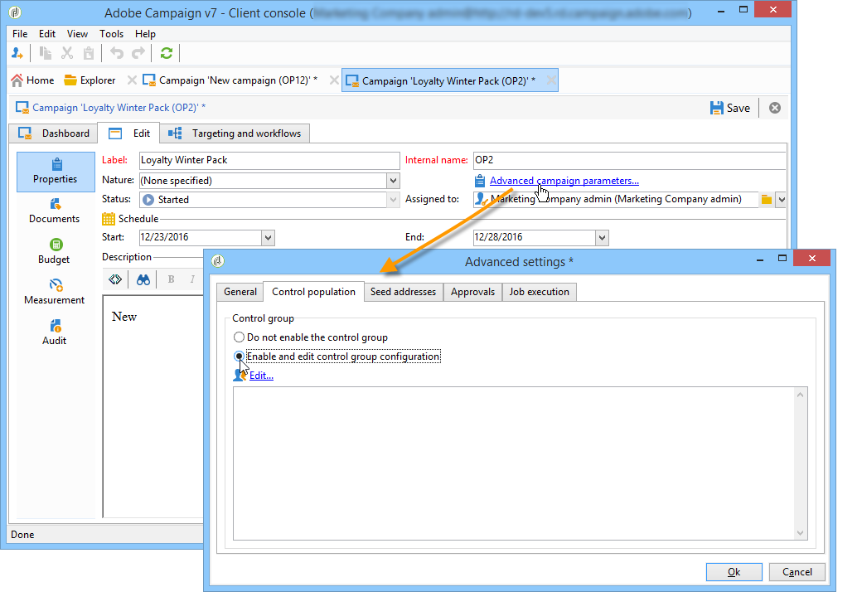862x616 pixels.
Task: Open the Help menu
Action: point(146,33)
